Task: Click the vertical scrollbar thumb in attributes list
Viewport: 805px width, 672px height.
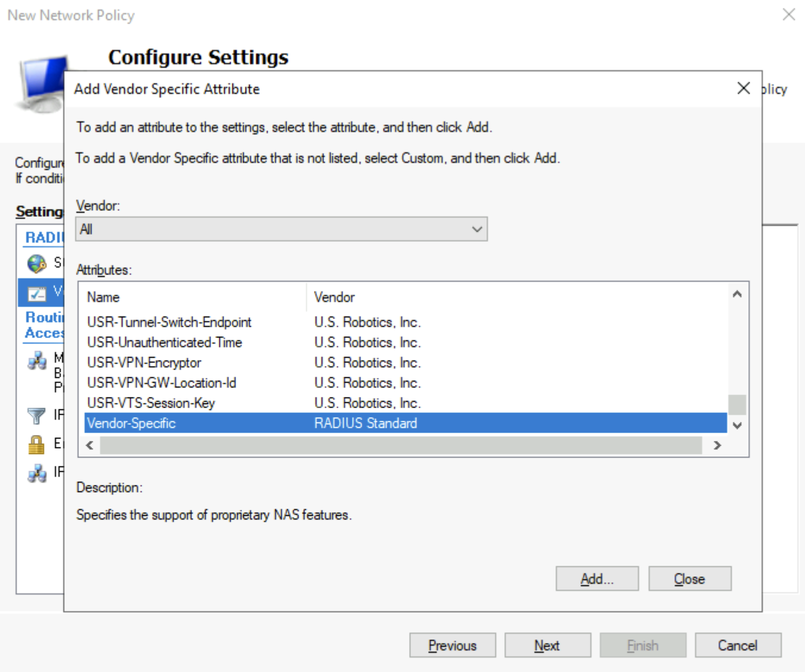Action: 737,405
